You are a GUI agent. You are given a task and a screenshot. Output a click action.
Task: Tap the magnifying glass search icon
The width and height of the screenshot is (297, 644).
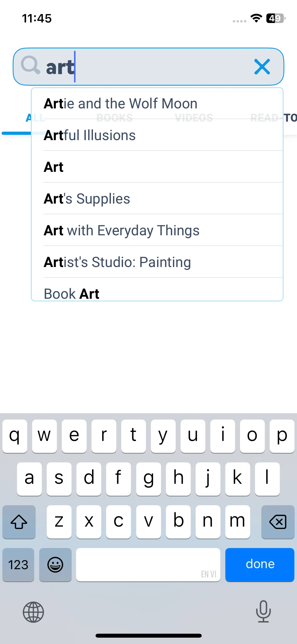(x=31, y=65)
